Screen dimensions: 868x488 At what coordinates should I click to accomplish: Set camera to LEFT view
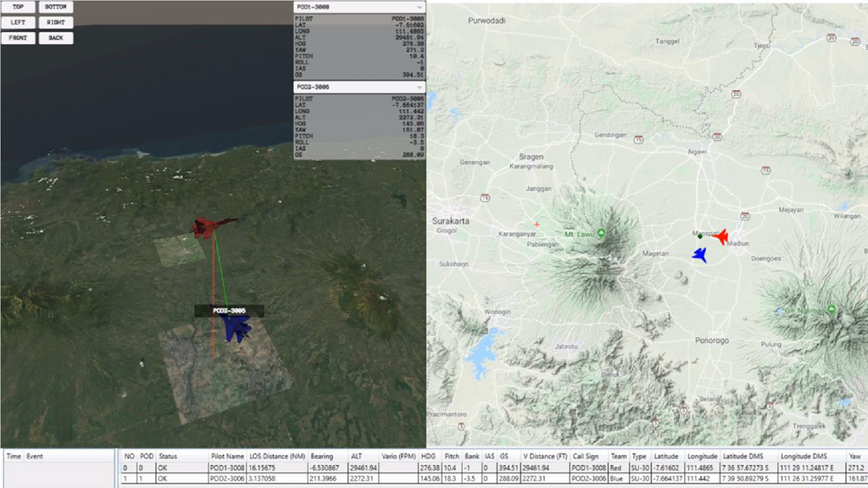point(18,22)
